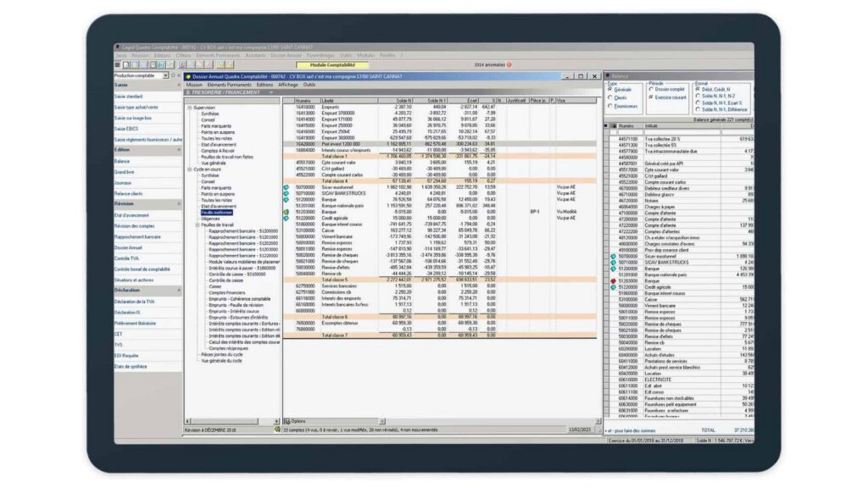Click the Dossier Annuel Quadra icon in window title bar
The width and height of the screenshot is (868, 488).
(189, 78)
